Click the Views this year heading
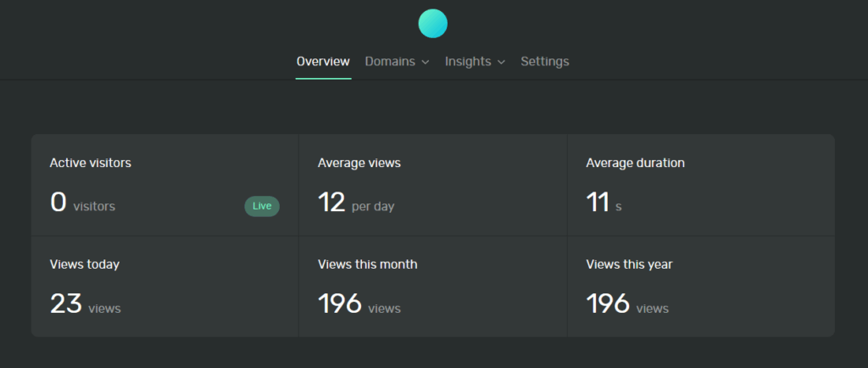The height and width of the screenshot is (368, 868). [629, 264]
